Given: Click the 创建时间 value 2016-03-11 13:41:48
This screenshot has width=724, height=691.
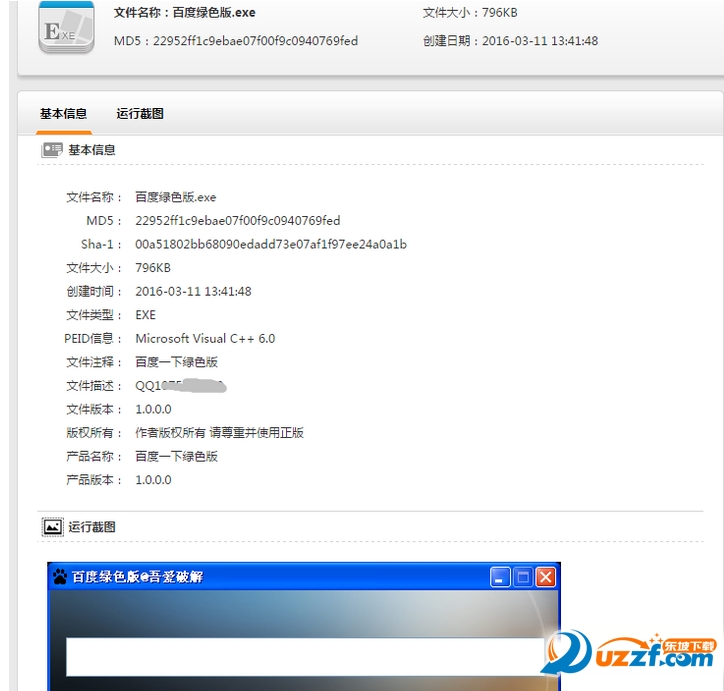Looking at the screenshot, I should pyautogui.click(x=193, y=291).
